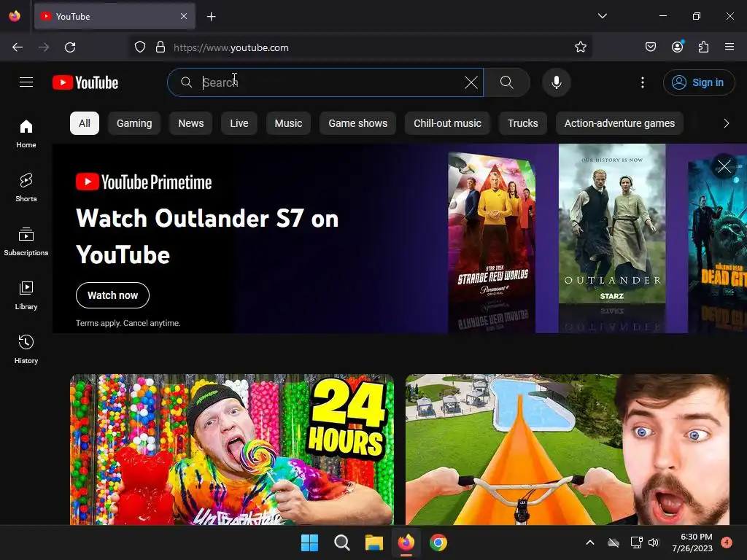Go to Home in the sidebar
747x560 pixels.
(x=26, y=134)
